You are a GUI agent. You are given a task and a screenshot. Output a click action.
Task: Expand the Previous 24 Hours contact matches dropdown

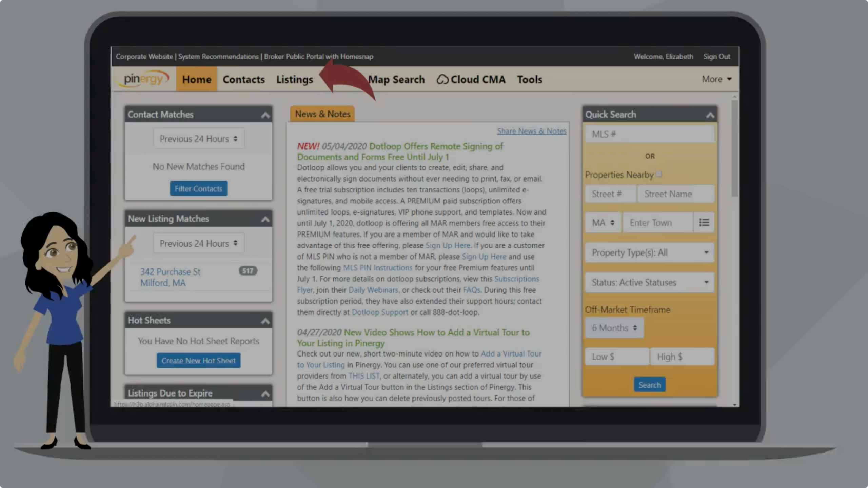[x=198, y=138]
